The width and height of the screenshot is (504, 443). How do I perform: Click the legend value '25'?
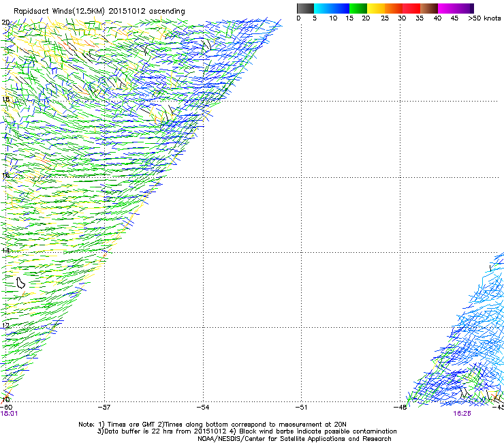[385, 18]
